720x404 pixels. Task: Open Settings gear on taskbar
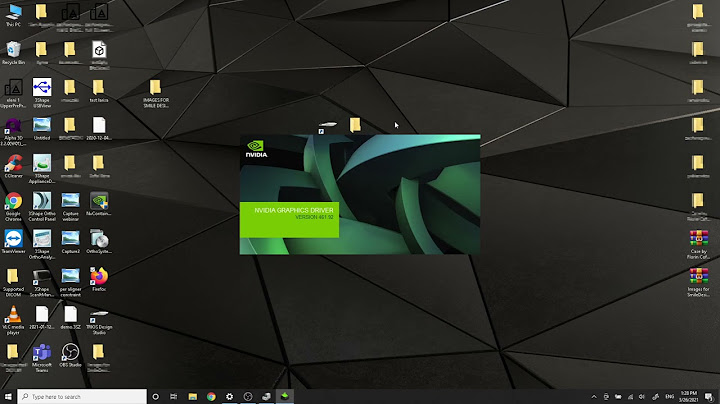(x=230, y=396)
